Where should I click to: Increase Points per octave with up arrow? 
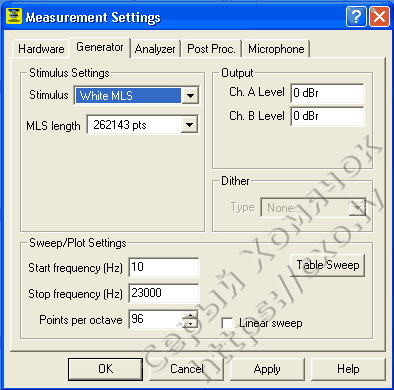point(190,315)
